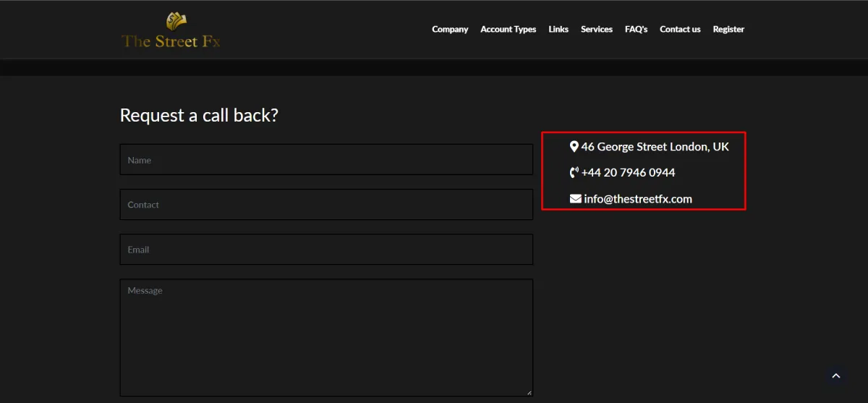Click the phone icon beside +44 number
This screenshot has width=868, height=403.
[574, 173]
